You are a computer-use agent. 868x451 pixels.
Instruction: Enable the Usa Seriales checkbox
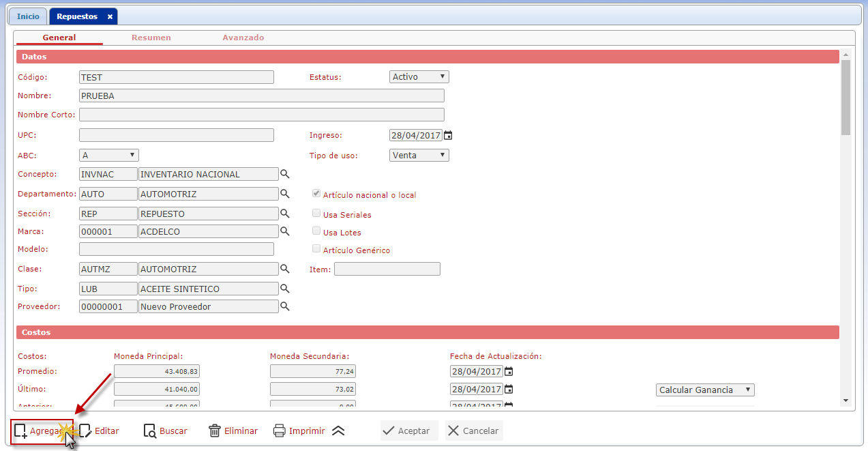point(316,214)
